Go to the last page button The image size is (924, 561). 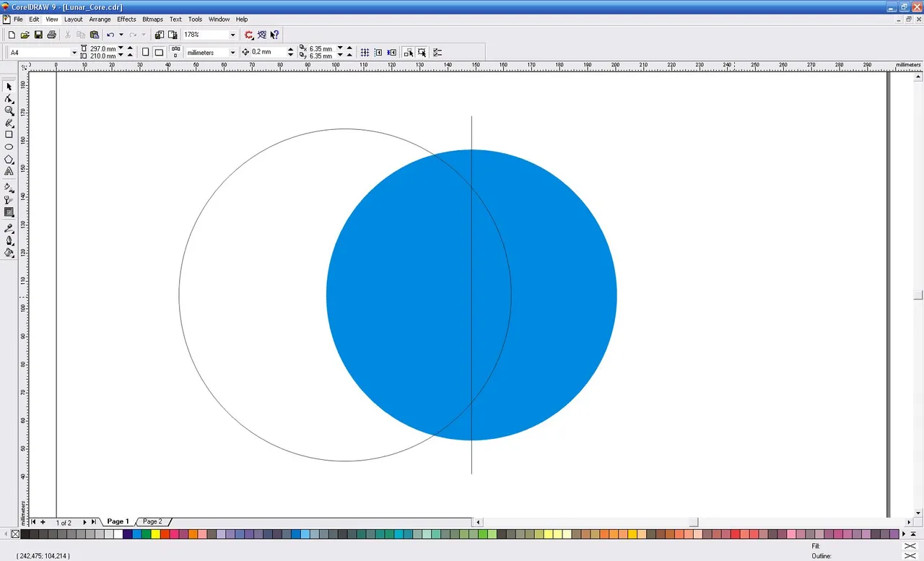94,522
